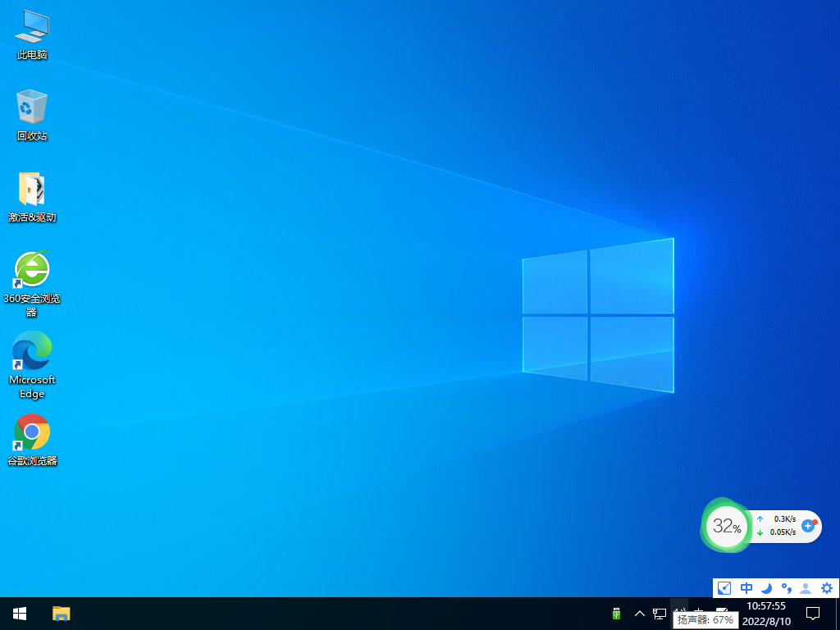Open the Windows Start menu

[18, 614]
